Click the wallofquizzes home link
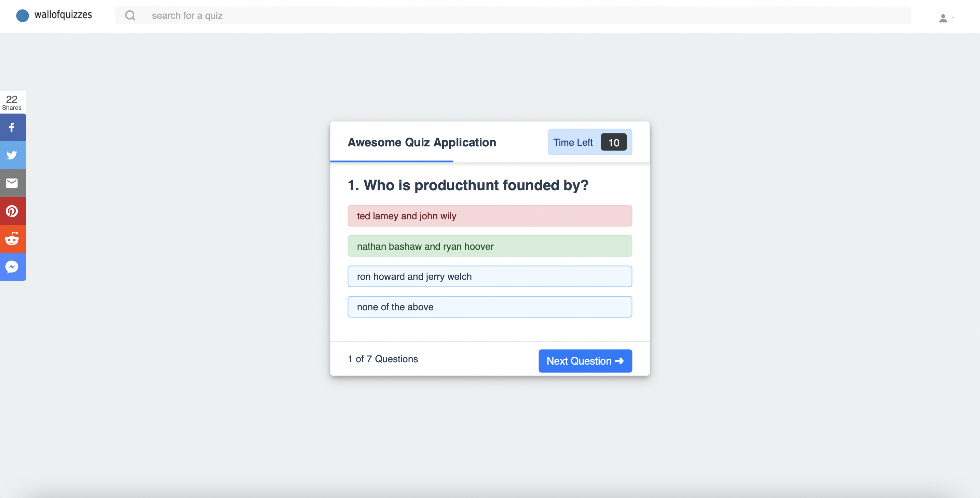 coord(63,15)
